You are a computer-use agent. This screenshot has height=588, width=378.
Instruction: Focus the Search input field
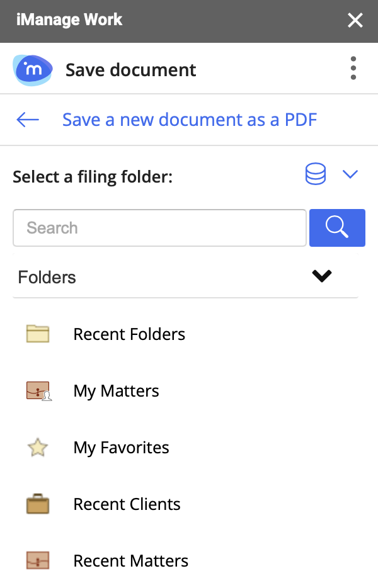pyautogui.click(x=159, y=228)
